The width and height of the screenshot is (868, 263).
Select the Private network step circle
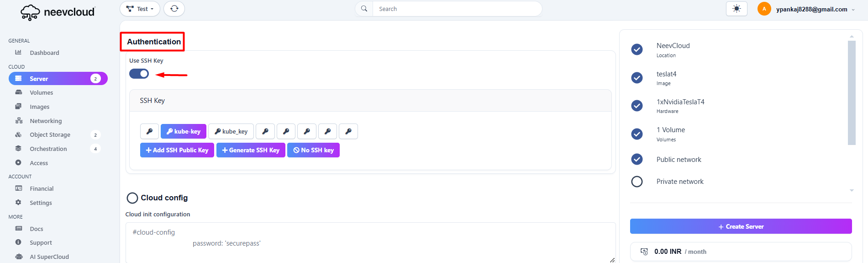637,182
